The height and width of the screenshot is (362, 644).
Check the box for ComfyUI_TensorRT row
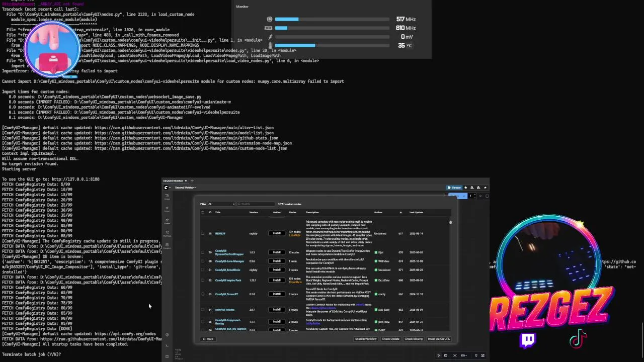point(203,294)
